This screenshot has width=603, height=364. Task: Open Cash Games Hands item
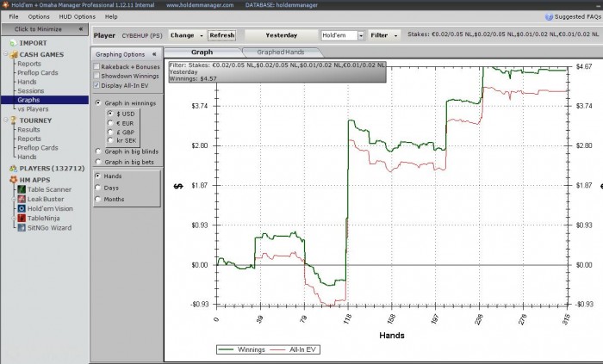(27, 82)
